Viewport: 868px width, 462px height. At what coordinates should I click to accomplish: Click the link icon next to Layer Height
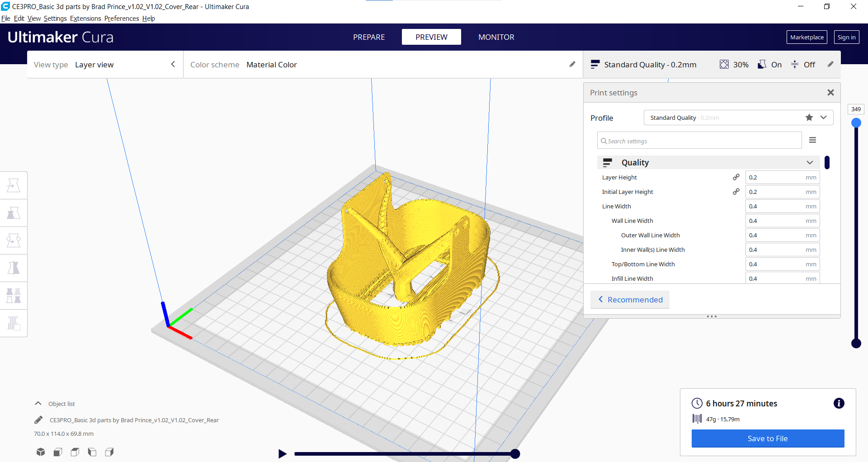736,177
